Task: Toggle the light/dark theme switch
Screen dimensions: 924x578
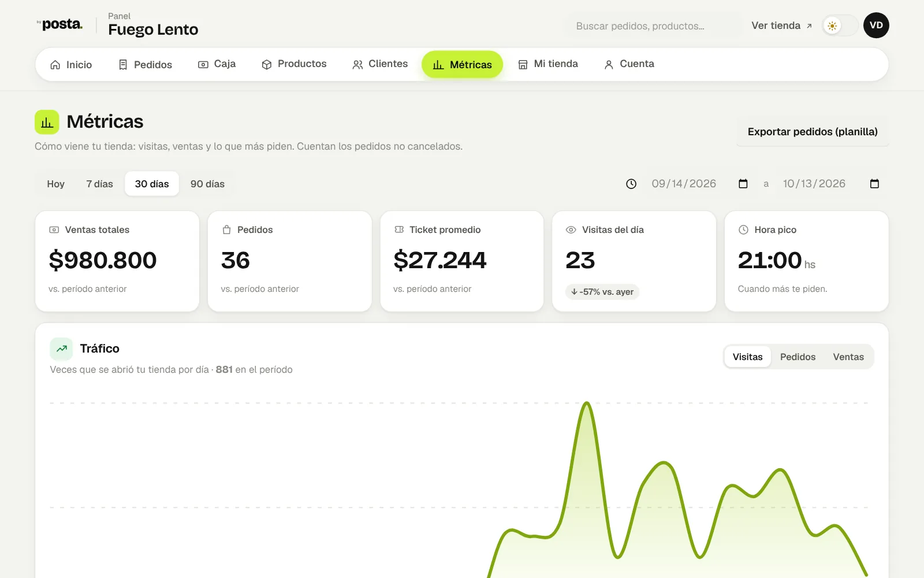Action: pos(840,25)
